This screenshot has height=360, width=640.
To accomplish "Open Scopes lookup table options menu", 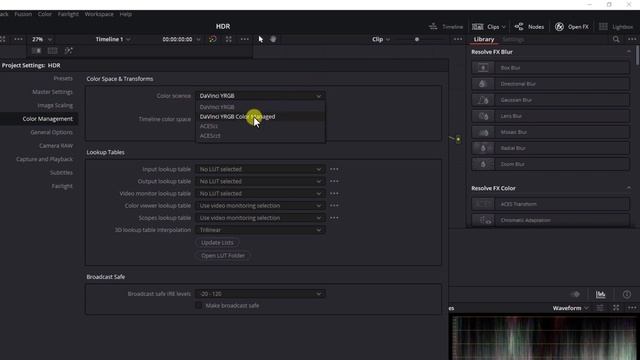I will (334, 218).
